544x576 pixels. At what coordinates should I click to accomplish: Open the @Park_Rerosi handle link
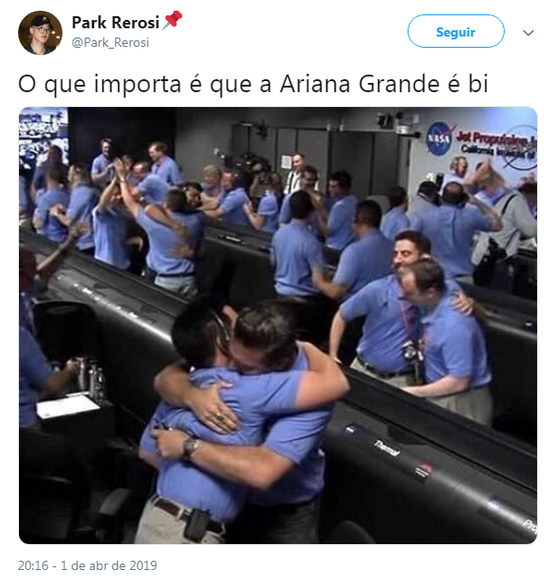(111, 43)
